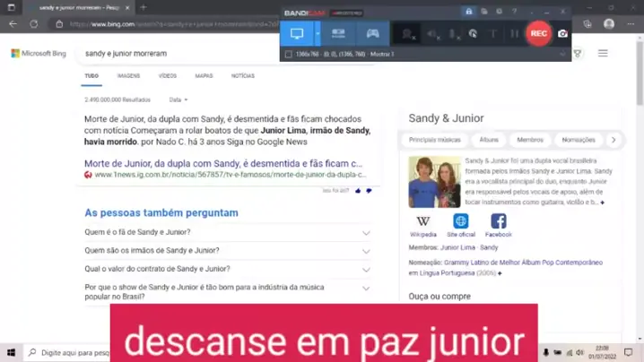Open the Data filter dropdown

178,99
